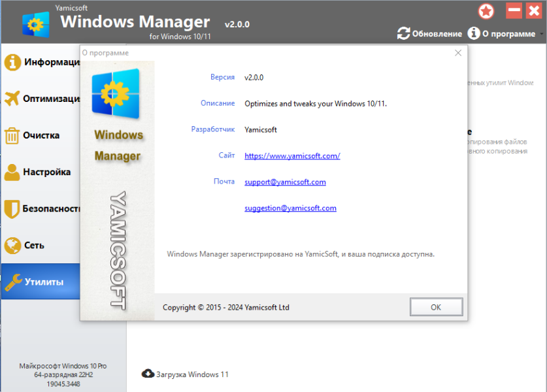
Task: Click the Copyright 2015 - 2024 Yamicsoft Ltd text
Action: coord(226,307)
